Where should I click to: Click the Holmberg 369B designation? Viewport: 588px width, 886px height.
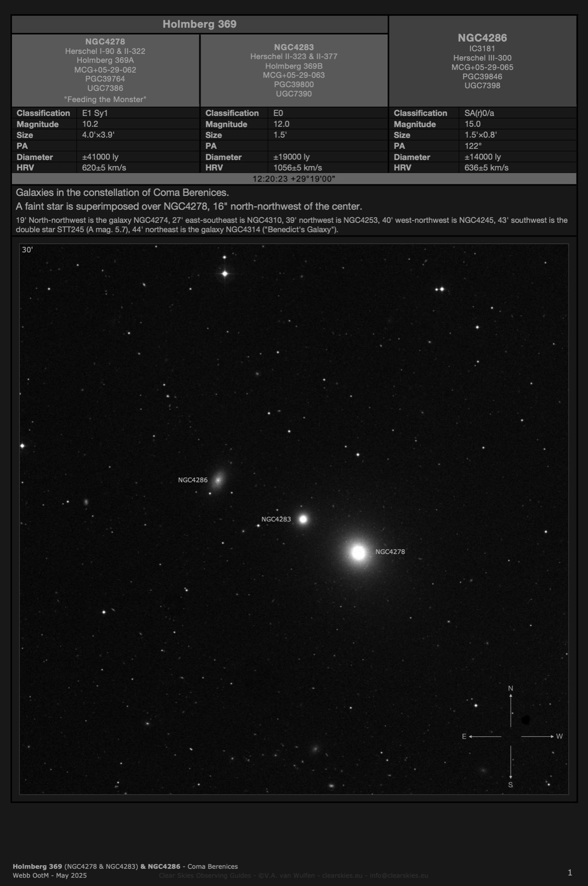[294, 66]
